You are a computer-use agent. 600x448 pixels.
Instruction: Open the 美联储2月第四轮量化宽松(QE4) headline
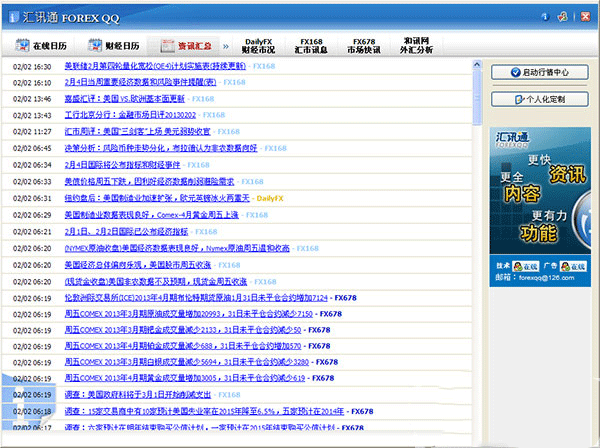pos(155,66)
